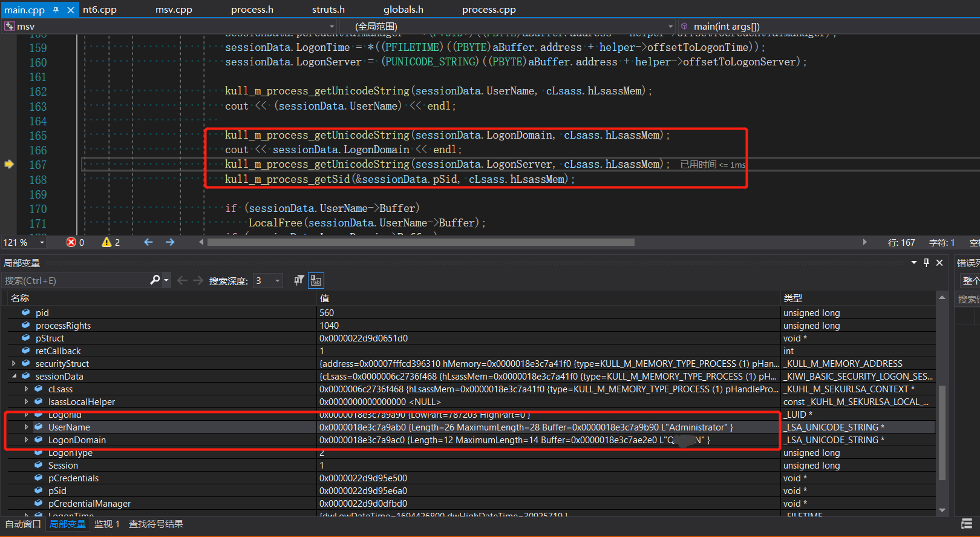Close the 局部变量 panel
Viewport: 980px width, 537px height.
coord(939,262)
